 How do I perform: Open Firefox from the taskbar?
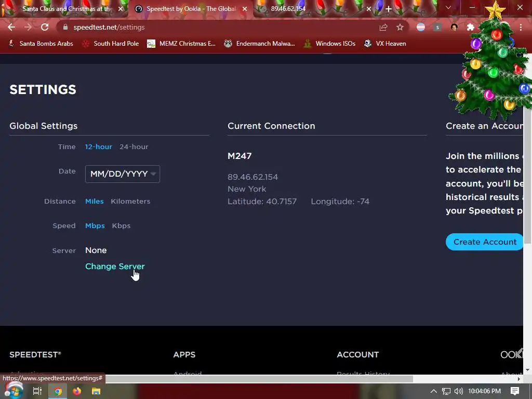77,391
